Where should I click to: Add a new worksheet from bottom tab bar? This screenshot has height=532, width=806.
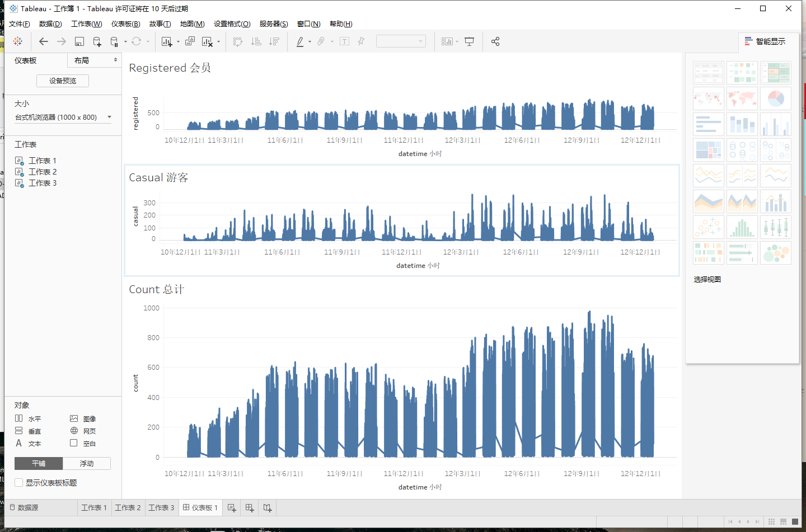point(232,508)
